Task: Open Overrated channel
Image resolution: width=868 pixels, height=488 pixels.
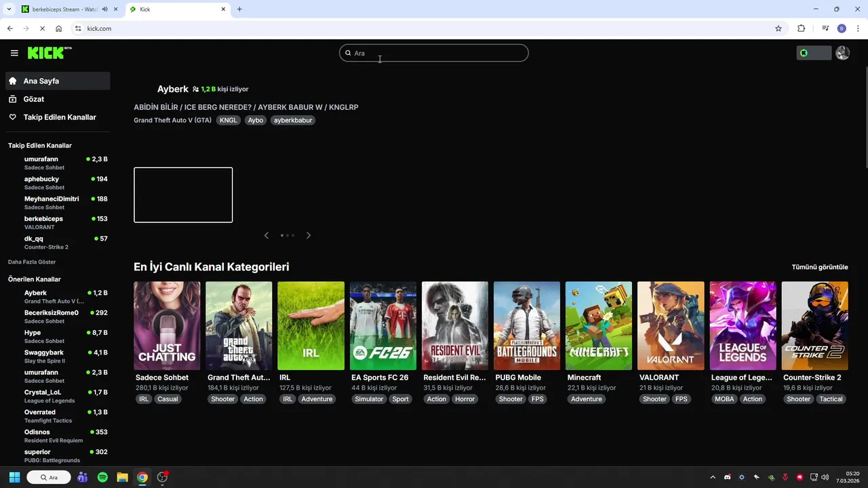Action: 58,416
